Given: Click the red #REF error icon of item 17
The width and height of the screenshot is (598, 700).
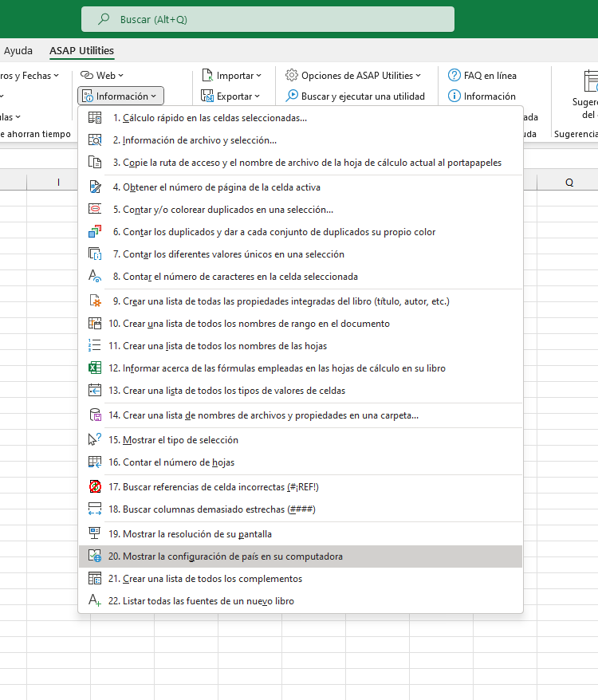Looking at the screenshot, I should pos(95,487).
